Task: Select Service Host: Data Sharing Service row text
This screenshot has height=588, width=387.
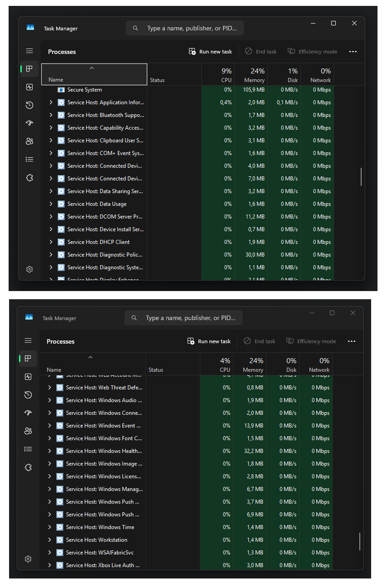Action: coord(106,191)
